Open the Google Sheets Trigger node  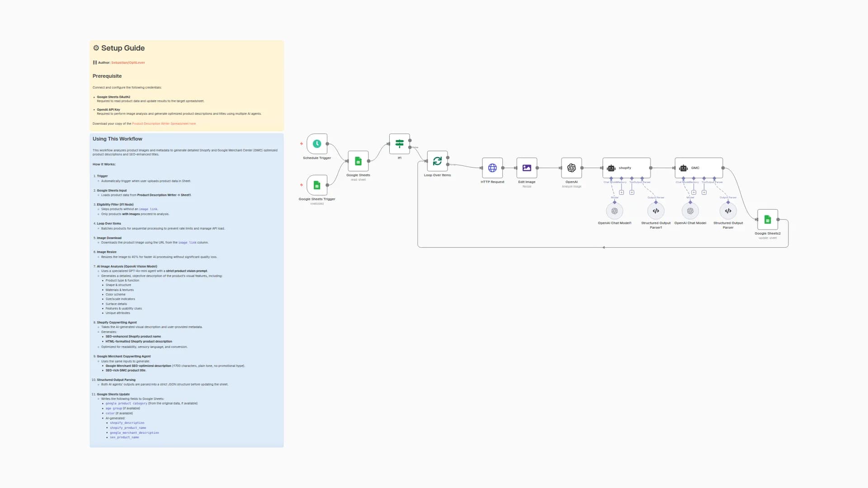[x=316, y=186]
